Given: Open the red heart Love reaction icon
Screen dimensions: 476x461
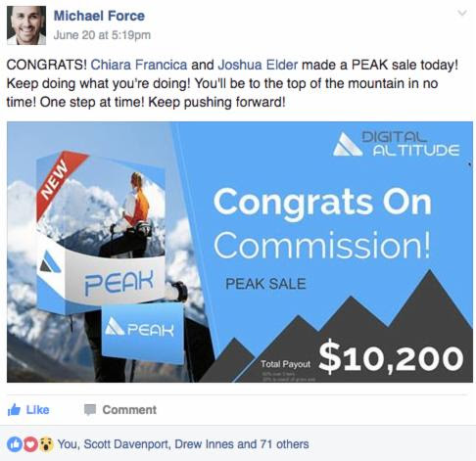Looking at the screenshot, I should [x=30, y=444].
